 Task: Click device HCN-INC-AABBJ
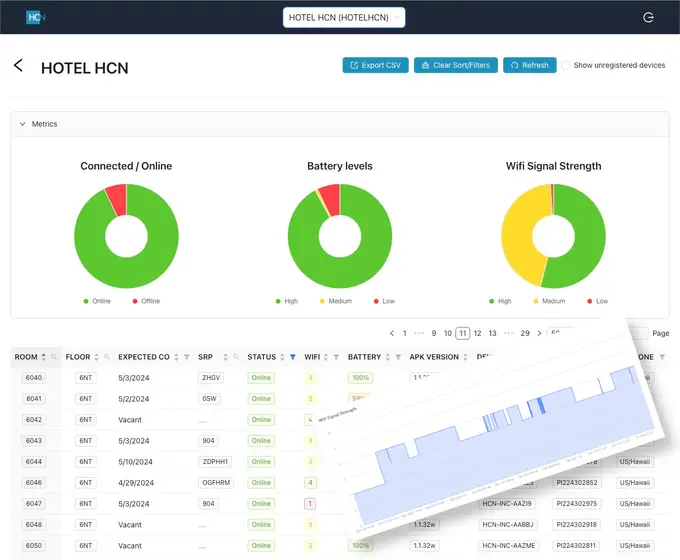508,524
